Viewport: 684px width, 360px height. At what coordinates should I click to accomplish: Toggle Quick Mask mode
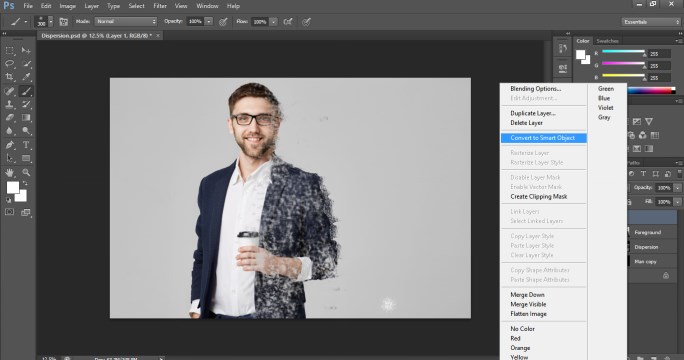10,213
